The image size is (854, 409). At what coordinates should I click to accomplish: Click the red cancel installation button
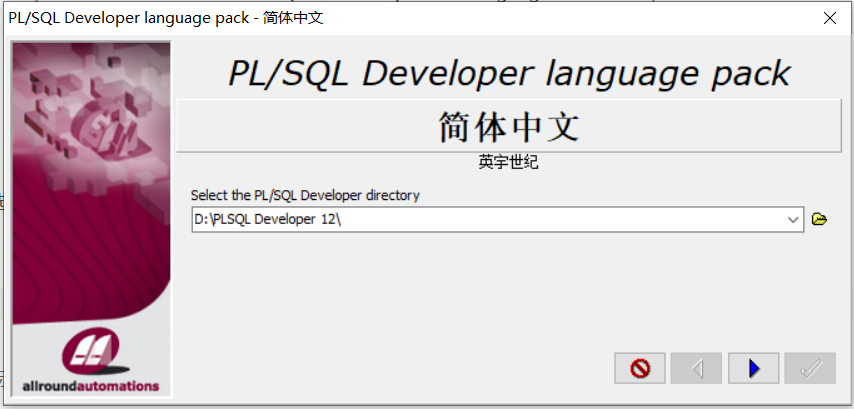640,369
